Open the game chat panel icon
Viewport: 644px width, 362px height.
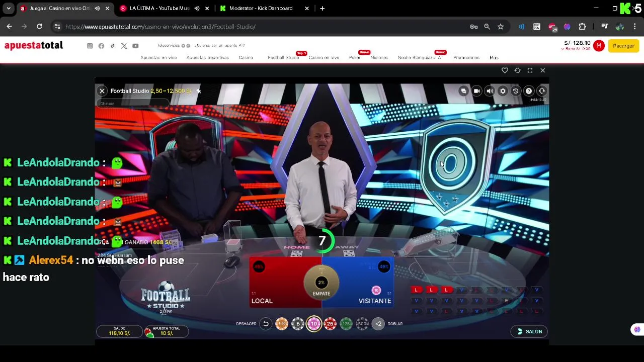(x=463, y=91)
